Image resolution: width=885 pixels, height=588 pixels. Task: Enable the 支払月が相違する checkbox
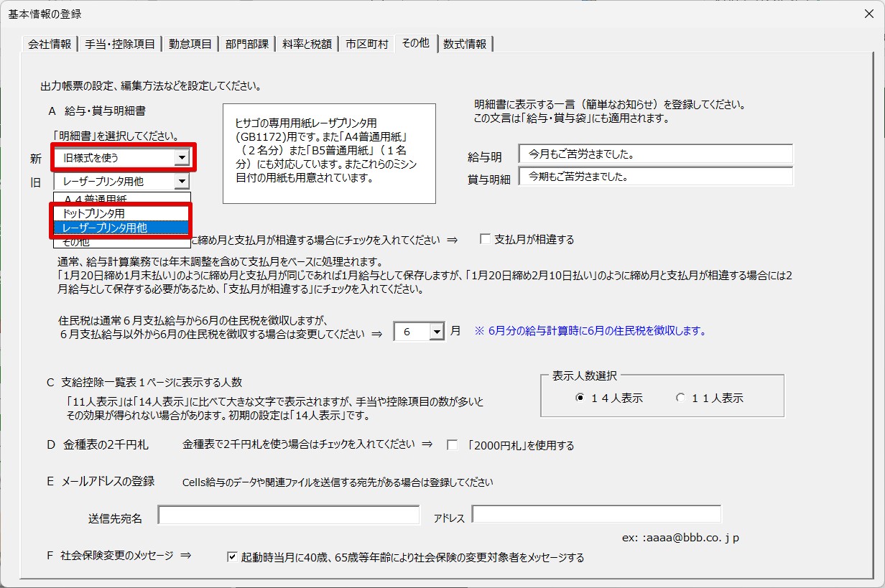486,239
